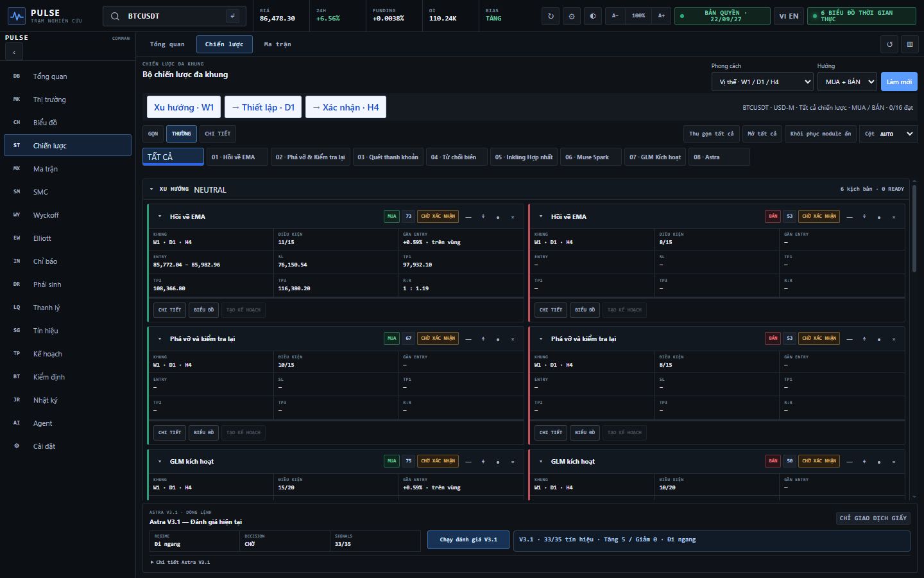The width and height of the screenshot is (924, 578).
Task: Select the CHI TIẾT density mode
Action: click(x=218, y=134)
